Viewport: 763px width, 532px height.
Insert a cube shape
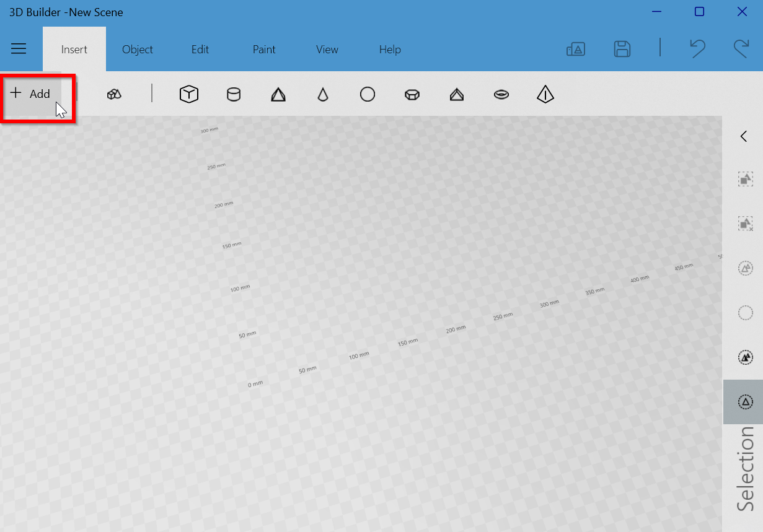(189, 94)
